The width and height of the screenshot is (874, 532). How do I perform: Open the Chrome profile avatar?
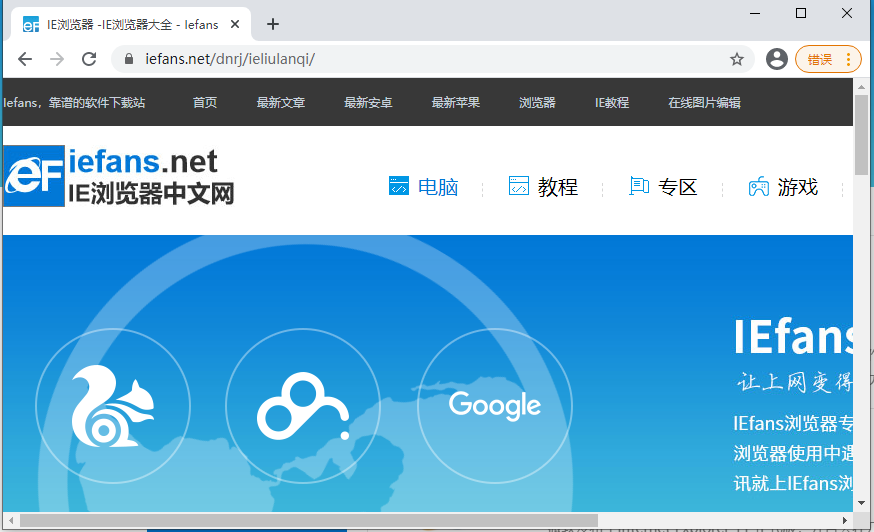point(776,59)
